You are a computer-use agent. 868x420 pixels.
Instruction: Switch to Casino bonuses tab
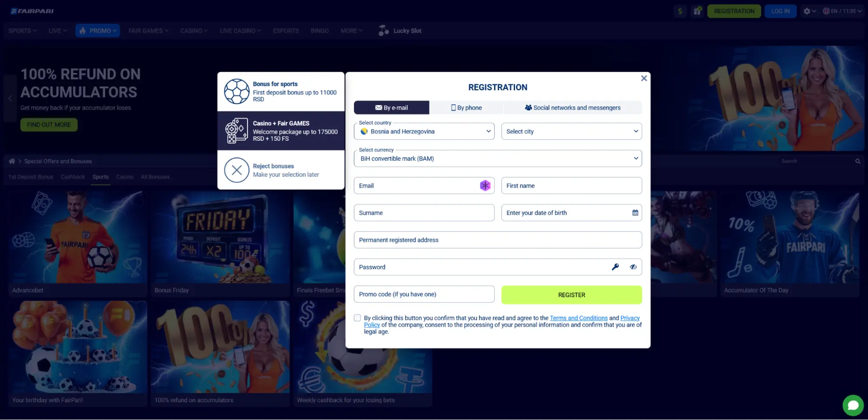click(125, 177)
